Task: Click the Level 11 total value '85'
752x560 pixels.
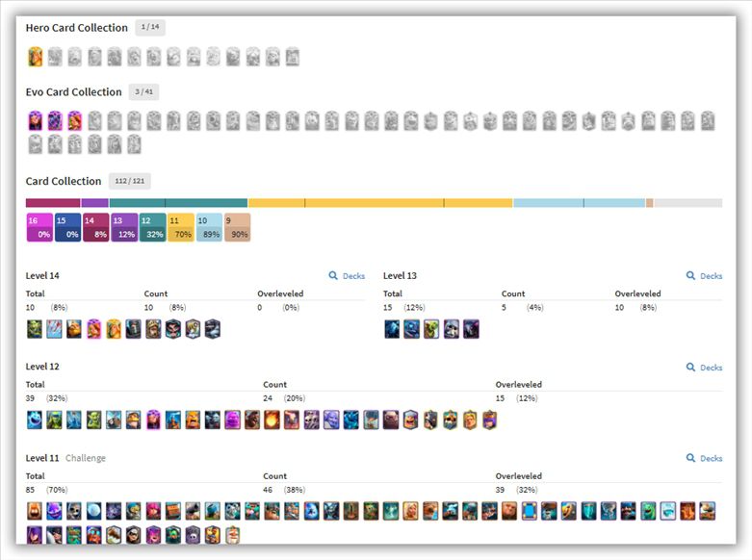Action: [x=30, y=490]
